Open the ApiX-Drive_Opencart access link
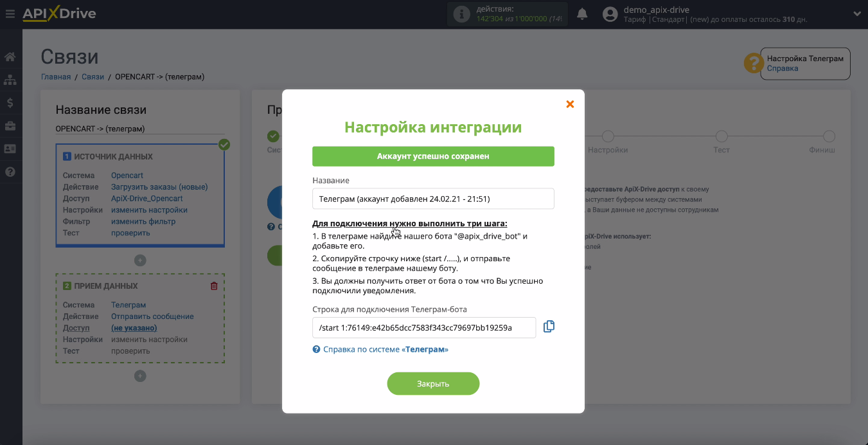The height and width of the screenshot is (445, 868). coord(147,199)
